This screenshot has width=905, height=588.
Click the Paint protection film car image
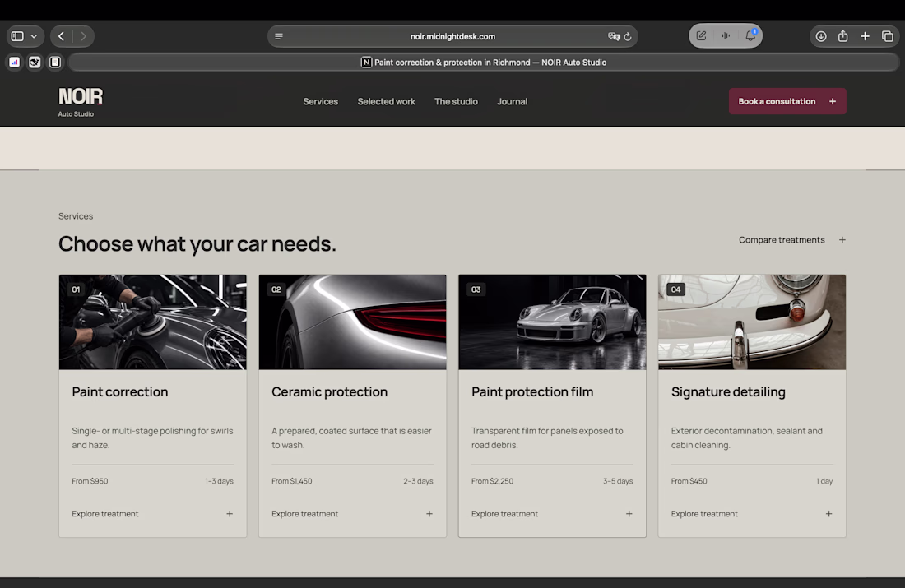click(x=552, y=322)
